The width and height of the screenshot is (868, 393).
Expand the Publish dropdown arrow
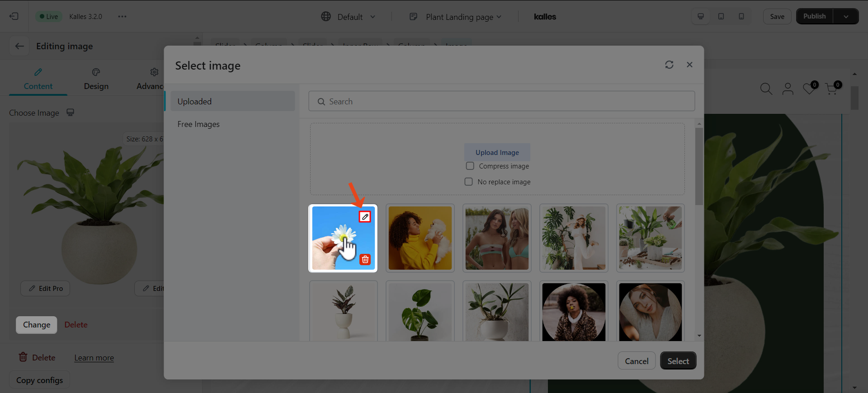click(x=846, y=16)
